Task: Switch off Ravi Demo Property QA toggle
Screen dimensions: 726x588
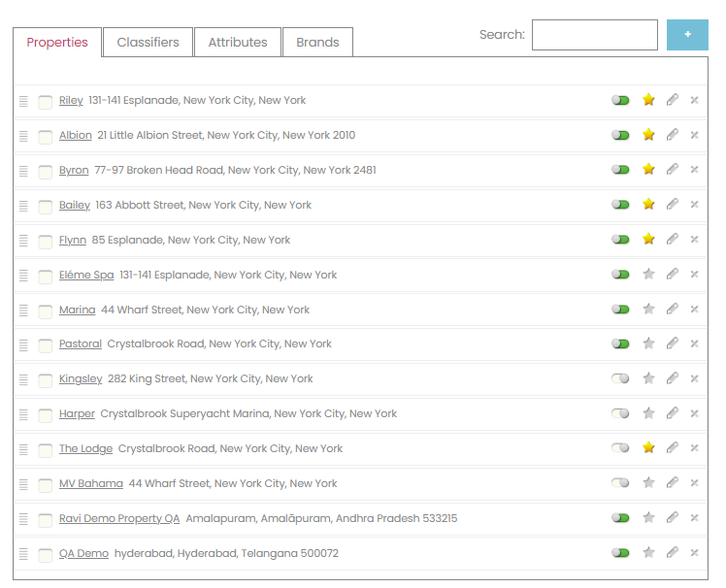Action: (620, 517)
